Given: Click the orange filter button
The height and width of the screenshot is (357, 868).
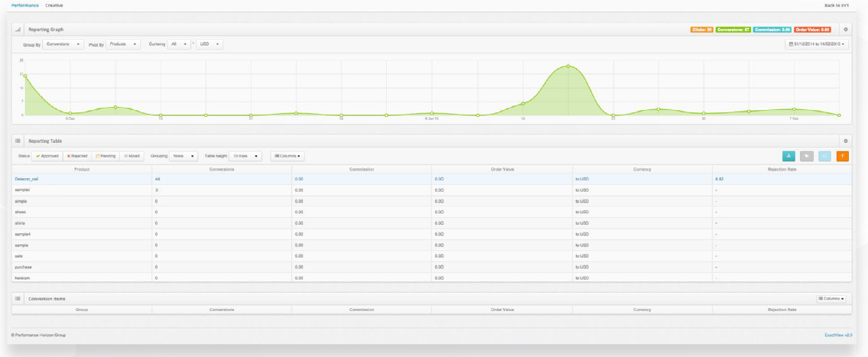Looking at the screenshot, I should [x=843, y=156].
